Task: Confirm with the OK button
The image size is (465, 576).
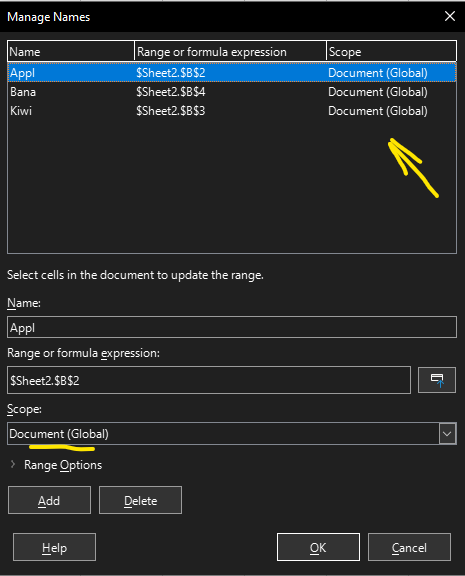Action: (318, 547)
